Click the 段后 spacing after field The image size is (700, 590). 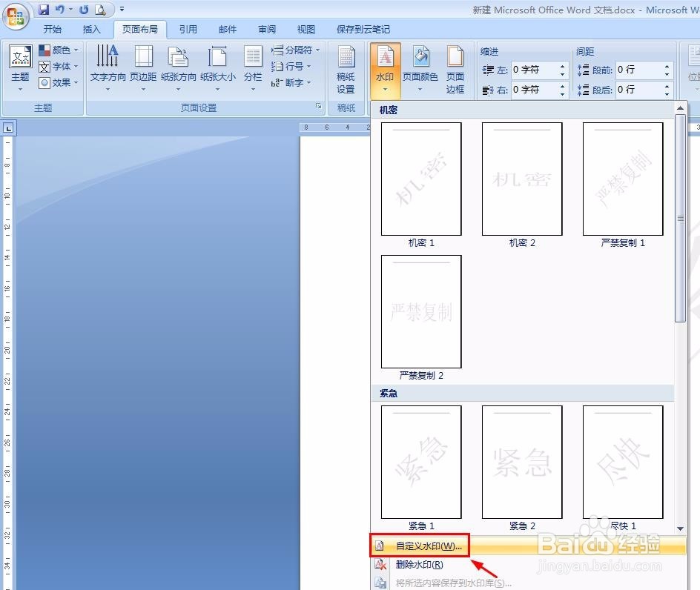pos(639,90)
